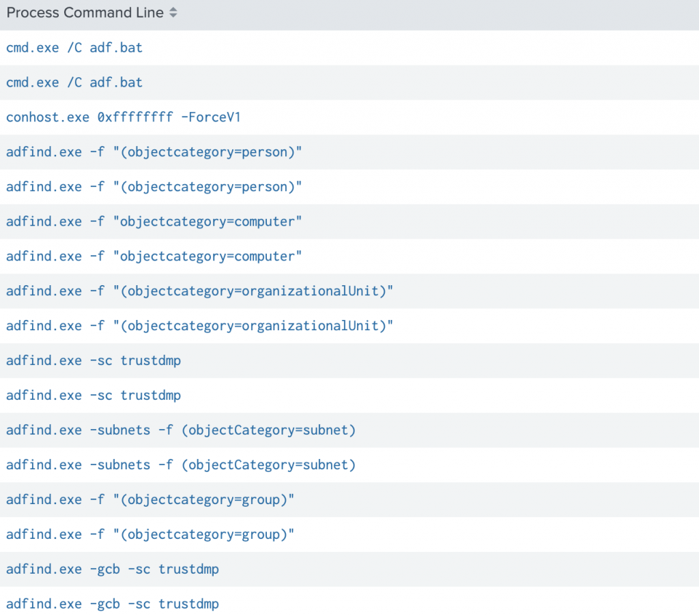699x616 pixels.
Task: Open the second cmd.exe /C adf.bat entry
Action: coord(74,83)
